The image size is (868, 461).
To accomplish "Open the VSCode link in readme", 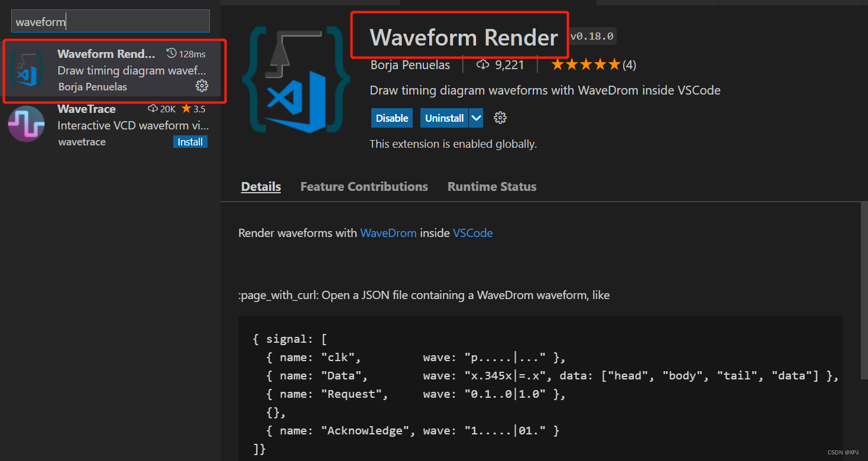I will [473, 233].
